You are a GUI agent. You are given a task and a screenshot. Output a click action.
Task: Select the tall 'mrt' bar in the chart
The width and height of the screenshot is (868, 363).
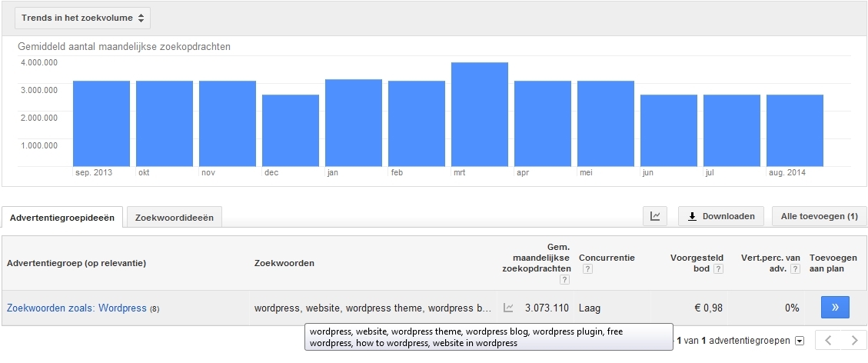pyautogui.click(x=480, y=115)
